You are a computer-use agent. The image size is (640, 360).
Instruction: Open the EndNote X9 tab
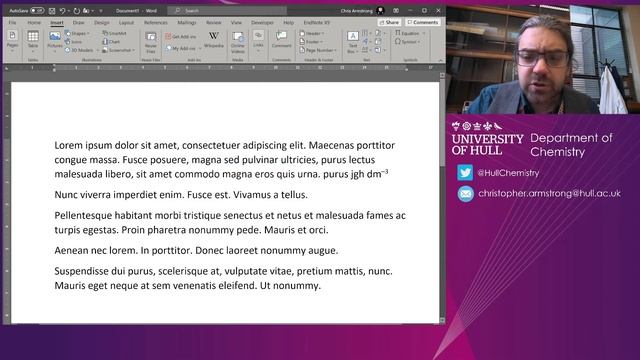coord(316,22)
